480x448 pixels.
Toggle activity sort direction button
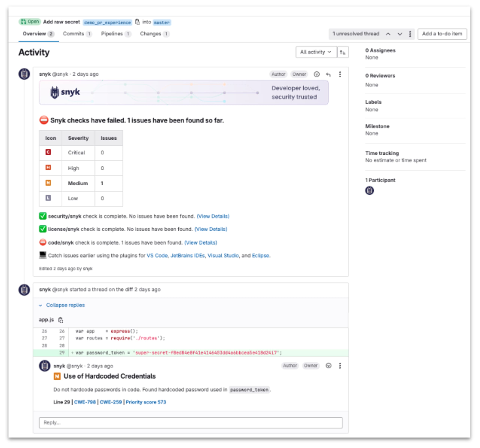coord(343,52)
